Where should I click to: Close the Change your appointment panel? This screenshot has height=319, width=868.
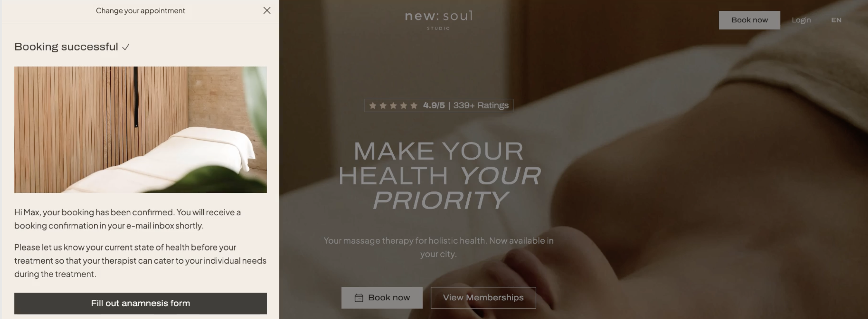pos(267,11)
